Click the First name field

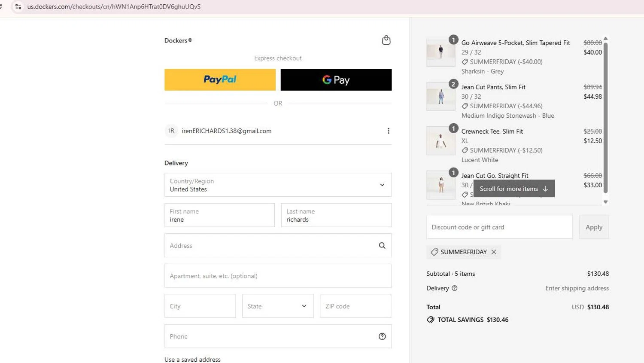(x=219, y=215)
